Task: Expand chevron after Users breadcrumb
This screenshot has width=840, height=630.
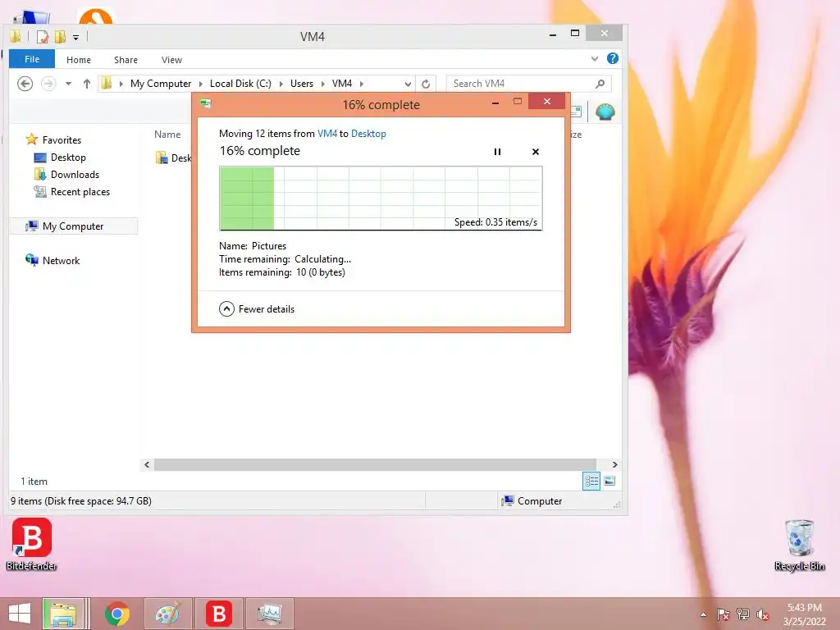Action: [x=322, y=84]
